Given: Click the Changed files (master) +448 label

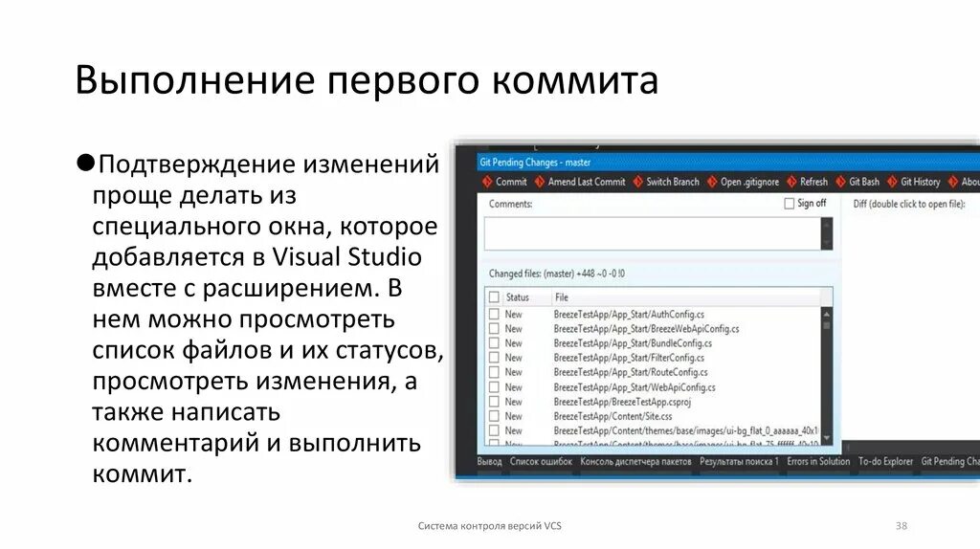Looking at the screenshot, I should point(556,274).
